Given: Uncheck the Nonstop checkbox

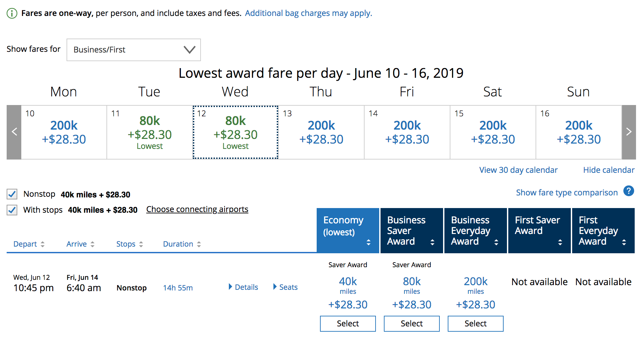Looking at the screenshot, I should (x=12, y=194).
